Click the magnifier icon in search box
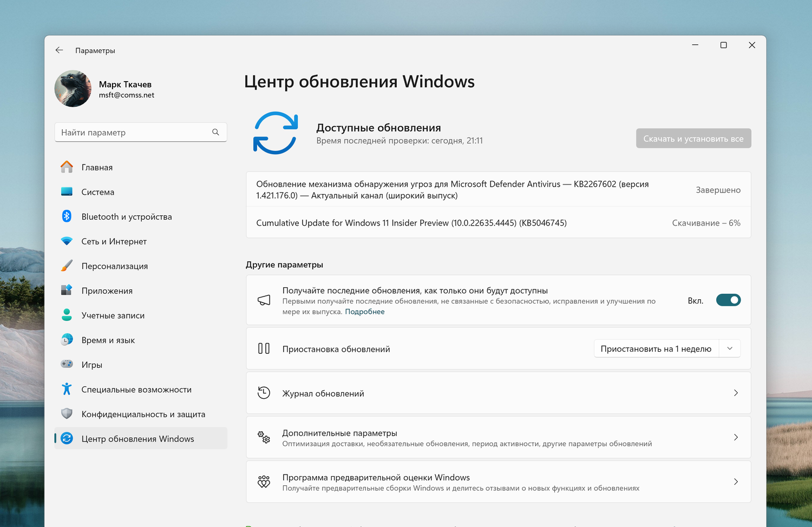812x527 pixels. click(x=215, y=132)
